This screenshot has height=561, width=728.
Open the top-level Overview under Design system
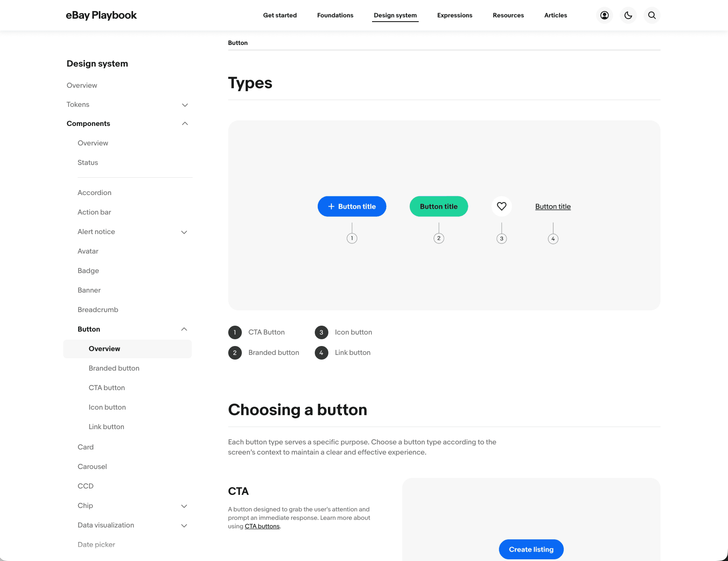click(82, 85)
